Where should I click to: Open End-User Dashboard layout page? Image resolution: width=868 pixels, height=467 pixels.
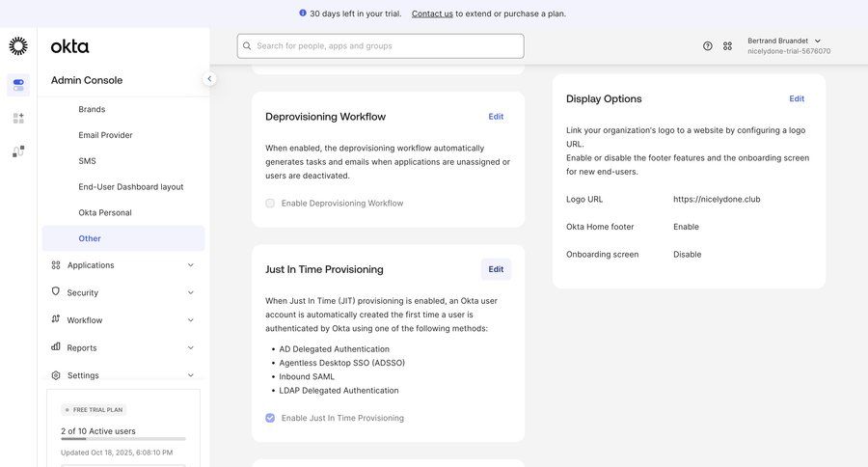[x=130, y=187]
